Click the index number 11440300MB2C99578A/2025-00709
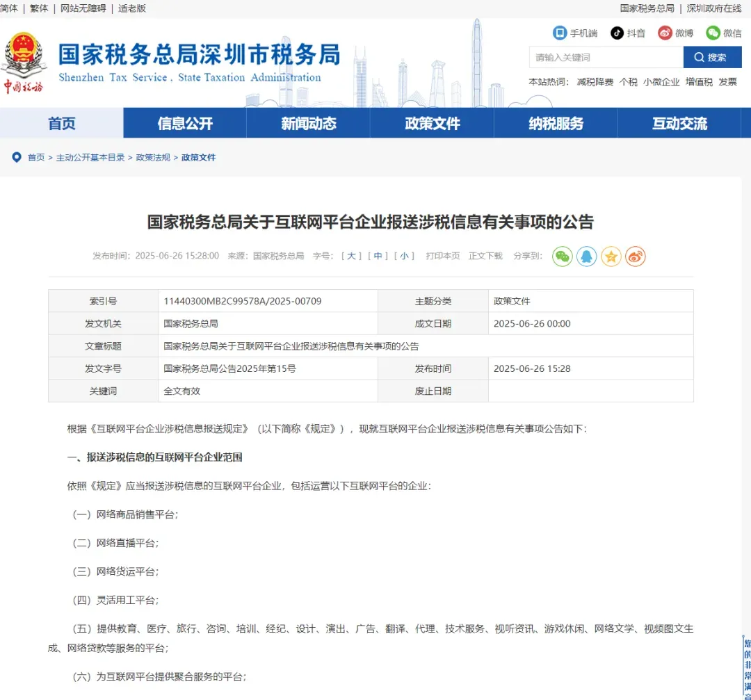751x700 pixels. (243, 301)
